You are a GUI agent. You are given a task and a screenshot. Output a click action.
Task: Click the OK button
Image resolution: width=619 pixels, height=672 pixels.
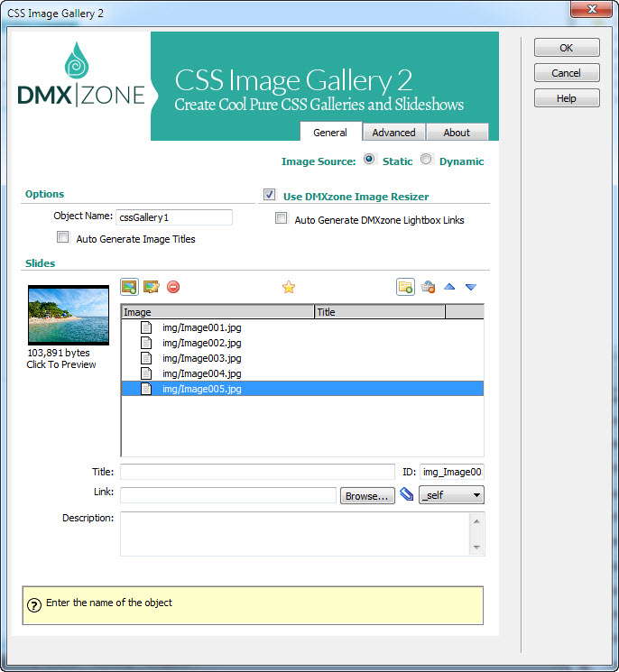pos(567,48)
